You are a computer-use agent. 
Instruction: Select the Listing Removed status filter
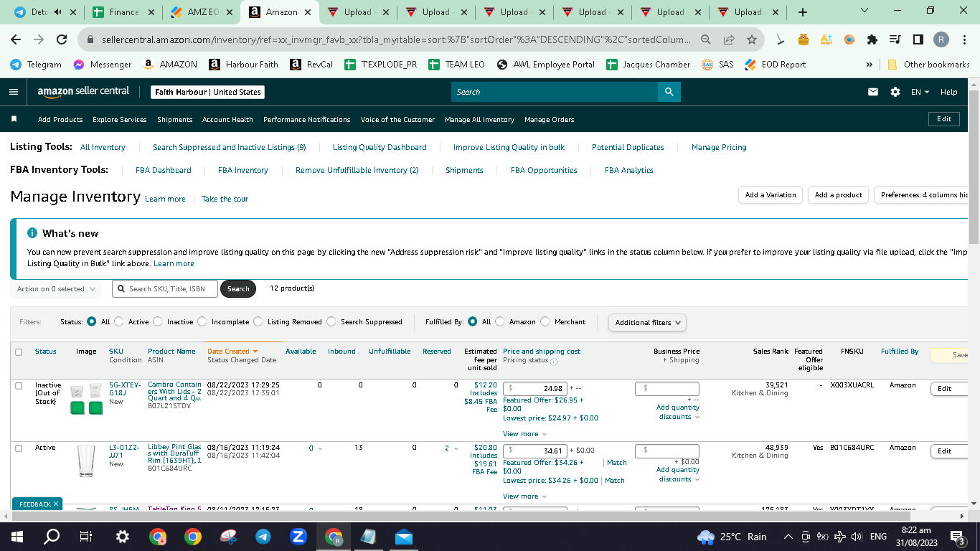point(258,322)
